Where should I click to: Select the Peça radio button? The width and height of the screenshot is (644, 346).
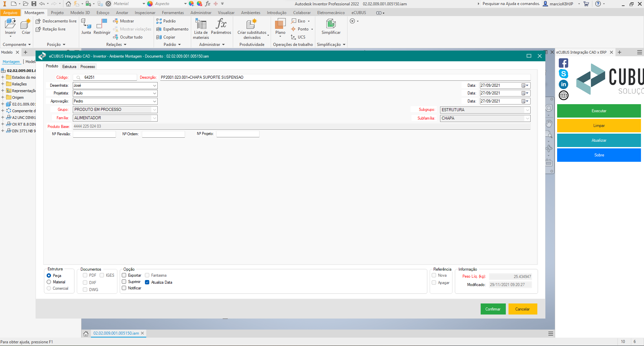[x=49, y=276]
